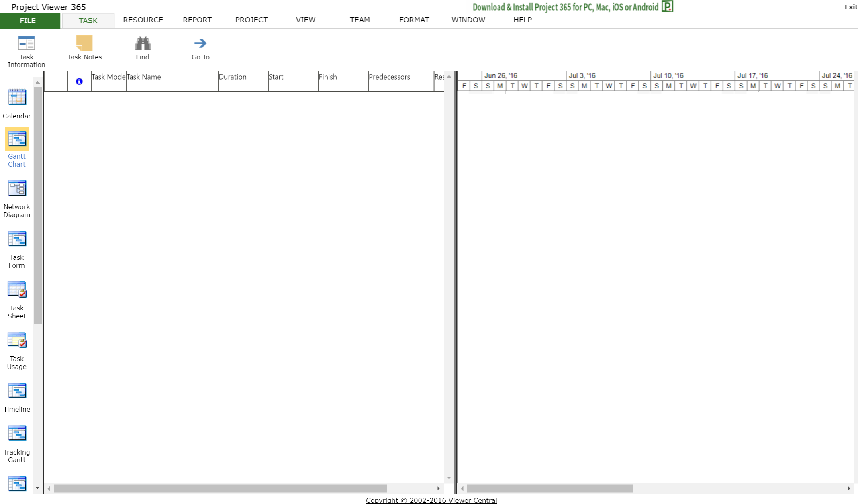The image size is (858, 504).
Task: Click the Task Notes sticky icon
Action: tap(84, 43)
